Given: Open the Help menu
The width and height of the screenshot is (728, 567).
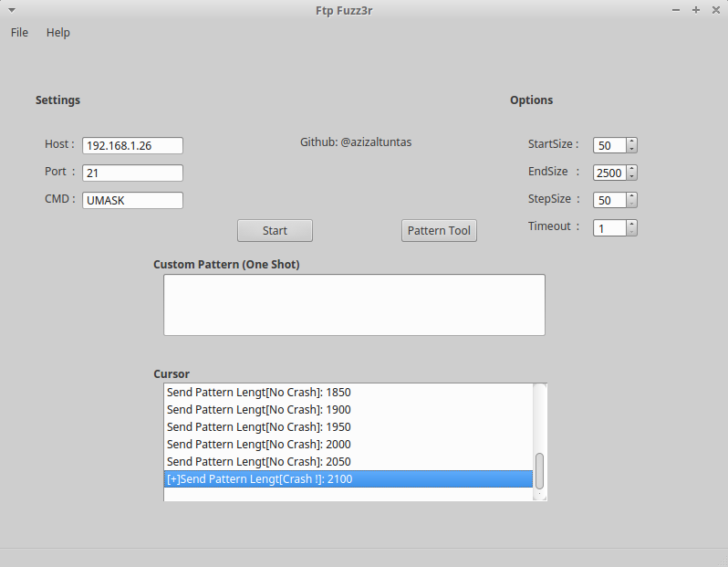Looking at the screenshot, I should [58, 33].
